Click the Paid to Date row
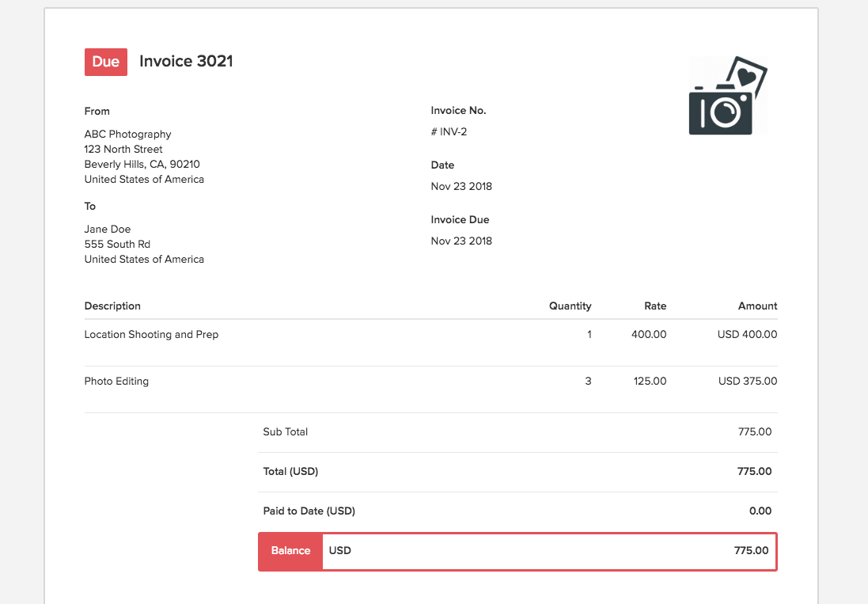Image resolution: width=868 pixels, height=604 pixels. (309, 511)
